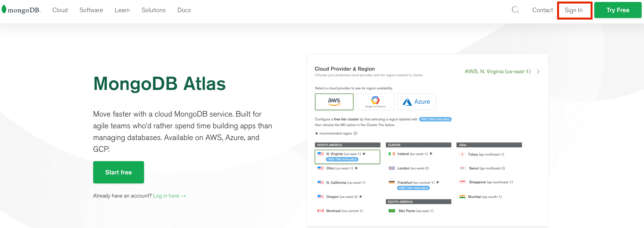
Task: Click the Brazil flag next to São Paulo
Action: 392,211
